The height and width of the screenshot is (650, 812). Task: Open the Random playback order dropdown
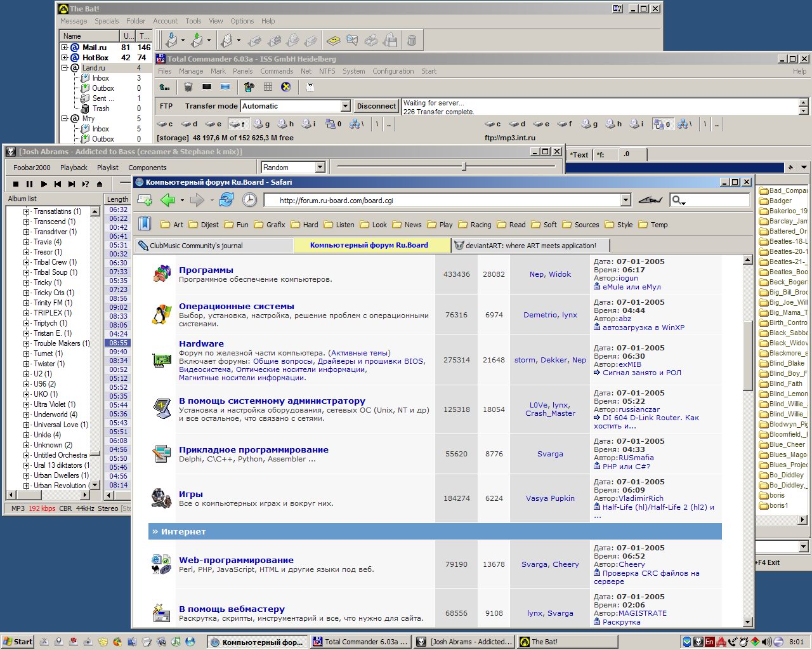tap(320, 168)
